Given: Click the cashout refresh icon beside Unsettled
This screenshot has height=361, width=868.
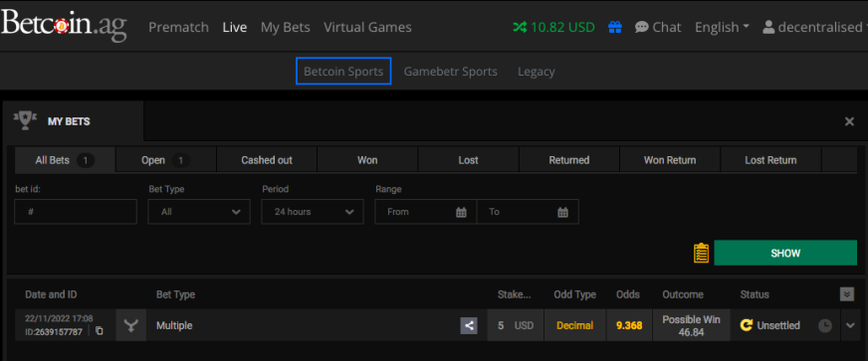Looking at the screenshot, I should (747, 325).
